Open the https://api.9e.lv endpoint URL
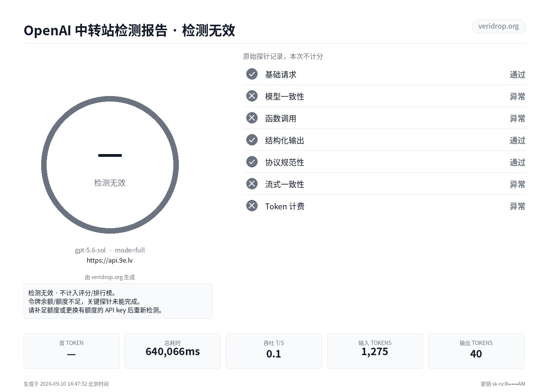 [110, 260]
